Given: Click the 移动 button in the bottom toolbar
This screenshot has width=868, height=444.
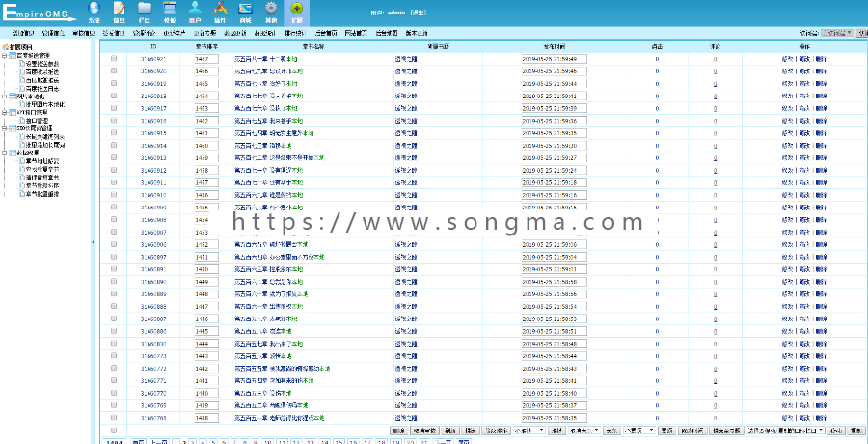Looking at the screenshot, I should pyautogui.click(x=837, y=430).
